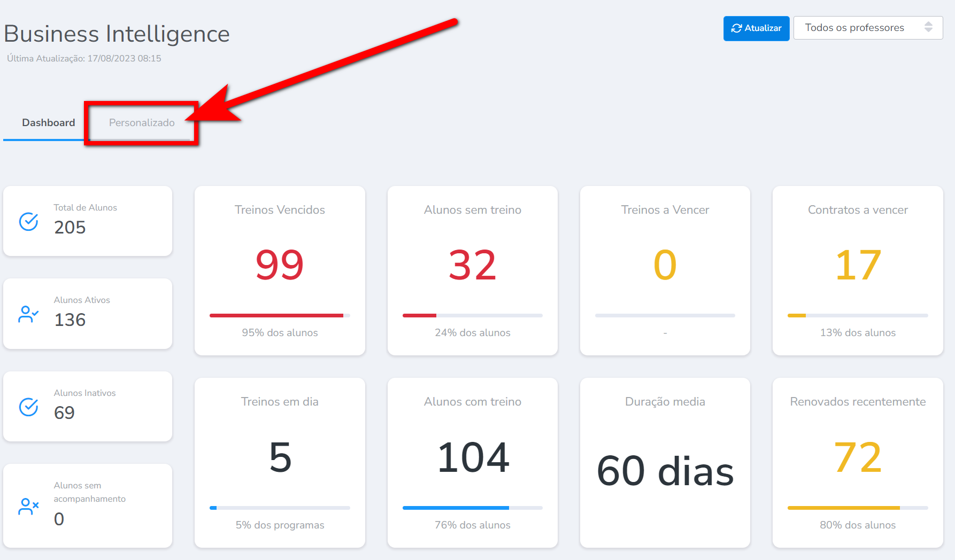Click the Treinos a Vencer zero value

[x=665, y=265]
